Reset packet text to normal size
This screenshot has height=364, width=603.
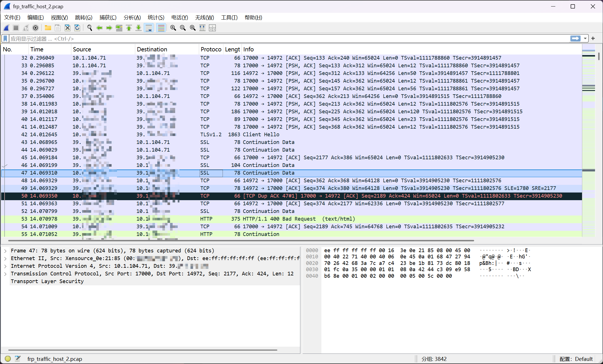(x=192, y=28)
